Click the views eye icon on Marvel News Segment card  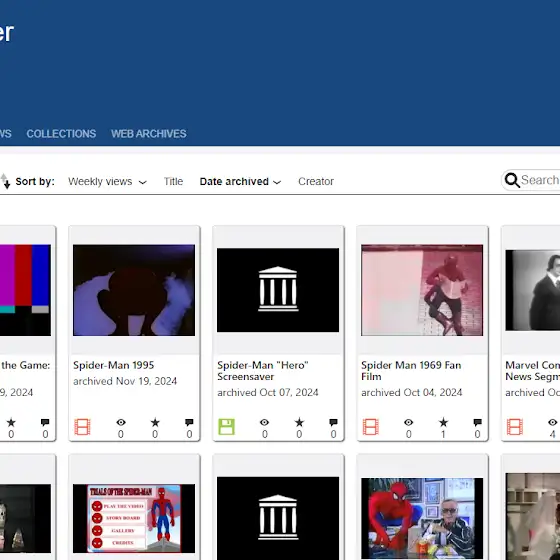[x=552, y=422]
